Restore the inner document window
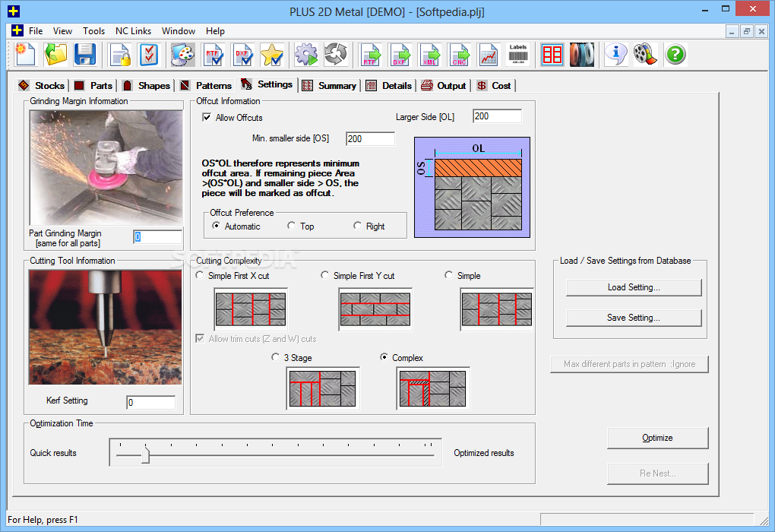Image resolution: width=775 pixels, height=532 pixels. (x=747, y=31)
